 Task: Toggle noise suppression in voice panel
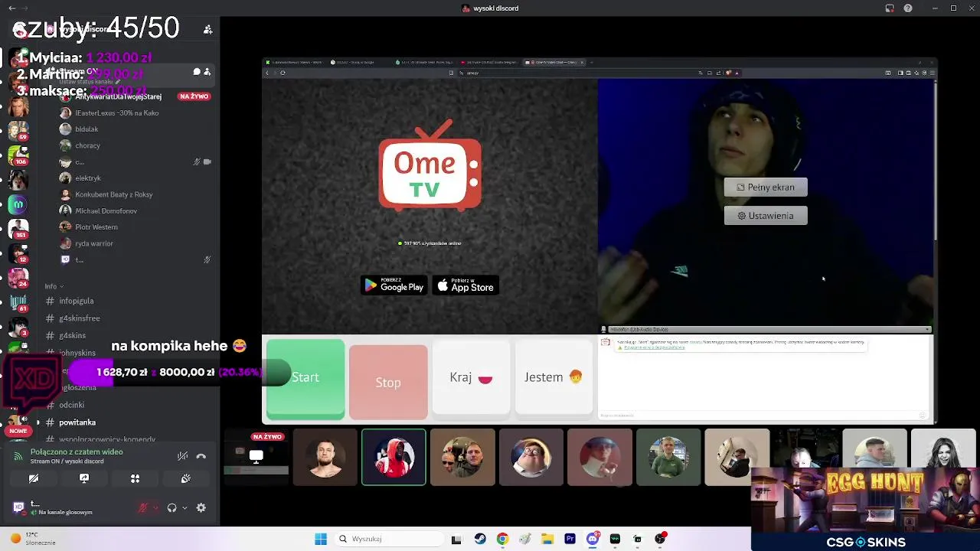click(182, 456)
